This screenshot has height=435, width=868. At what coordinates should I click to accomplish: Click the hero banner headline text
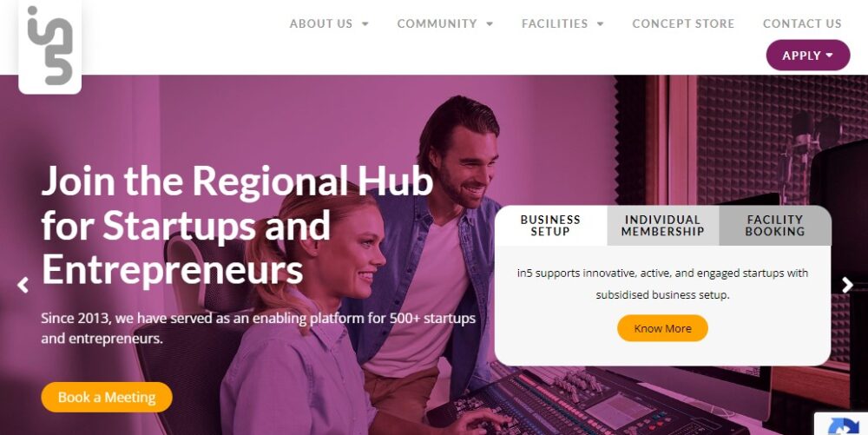[237, 225]
